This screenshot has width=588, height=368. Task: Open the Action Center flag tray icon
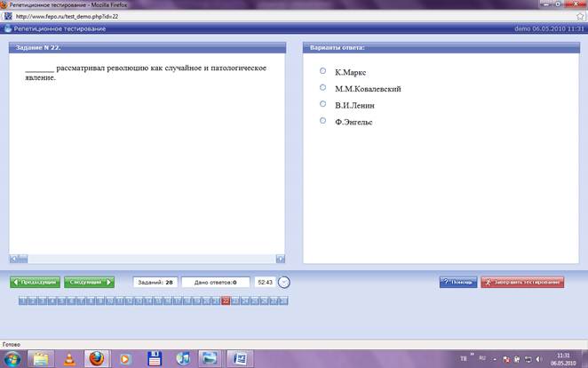click(x=506, y=359)
